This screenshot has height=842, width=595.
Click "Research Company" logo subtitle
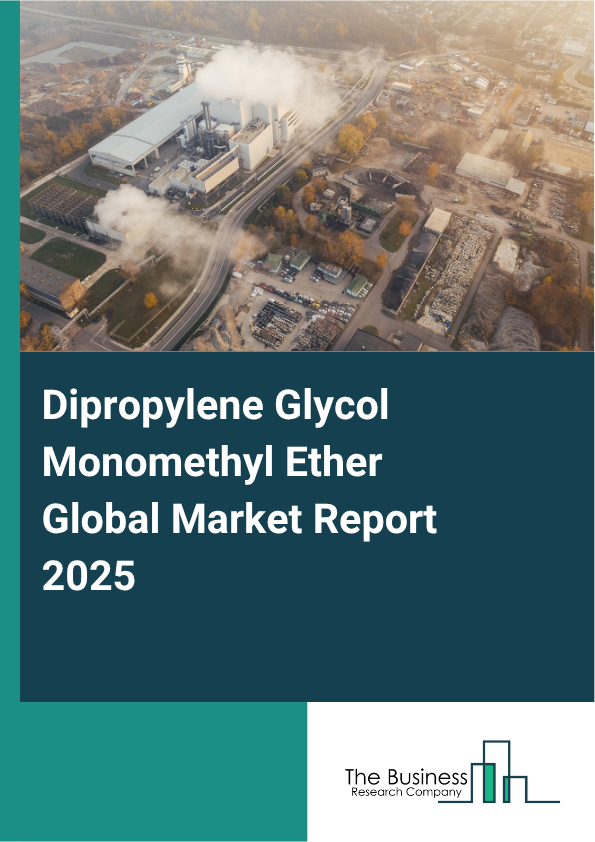[406, 793]
